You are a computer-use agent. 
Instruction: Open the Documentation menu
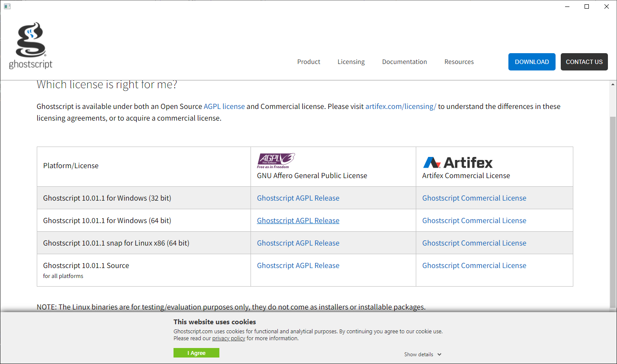click(x=404, y=62)
